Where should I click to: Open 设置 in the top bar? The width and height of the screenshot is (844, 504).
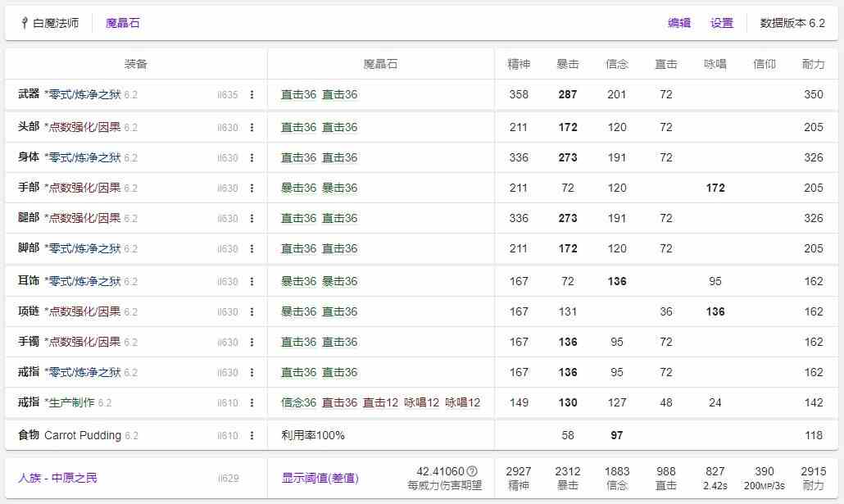tap(722, 23)
